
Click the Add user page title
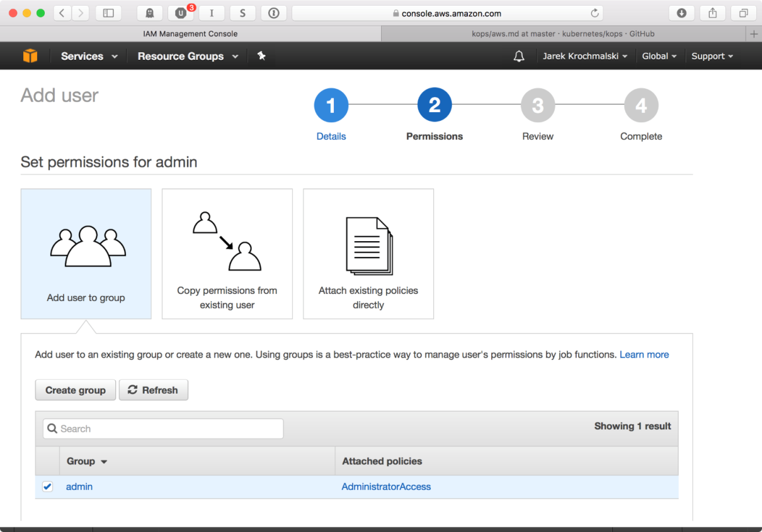pyautogui.click(x=60, y=96)
